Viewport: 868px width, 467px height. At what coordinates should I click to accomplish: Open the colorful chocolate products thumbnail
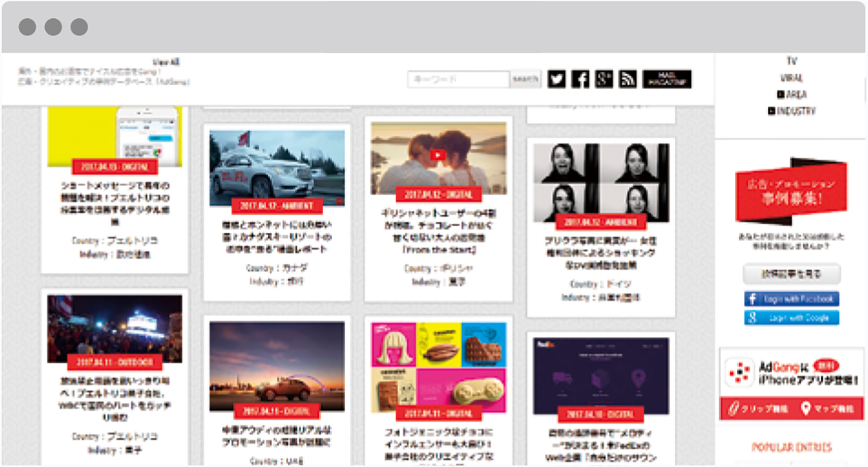click(438, 367)
